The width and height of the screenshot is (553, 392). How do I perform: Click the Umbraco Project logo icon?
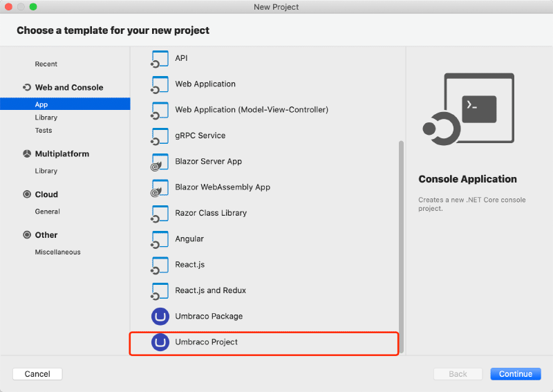pos(160,342)
